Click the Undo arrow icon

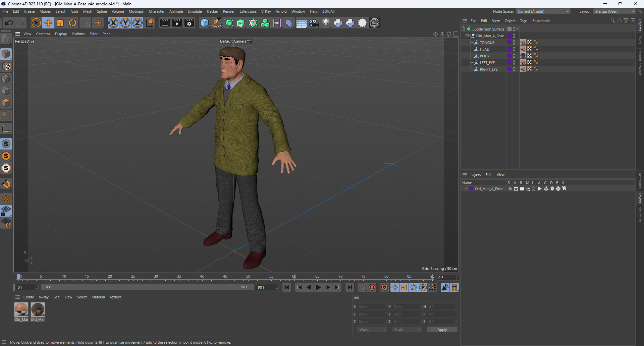(x=9, y=23)
